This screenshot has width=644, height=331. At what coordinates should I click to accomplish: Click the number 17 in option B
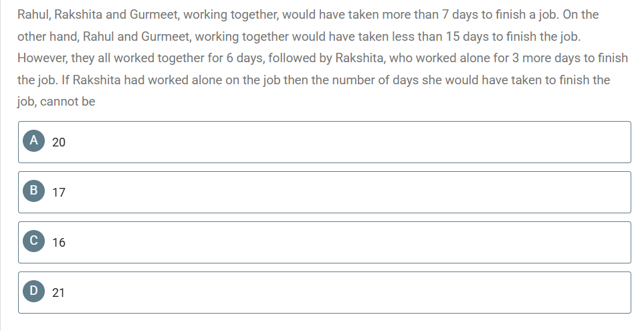click(x=59, y=192)
